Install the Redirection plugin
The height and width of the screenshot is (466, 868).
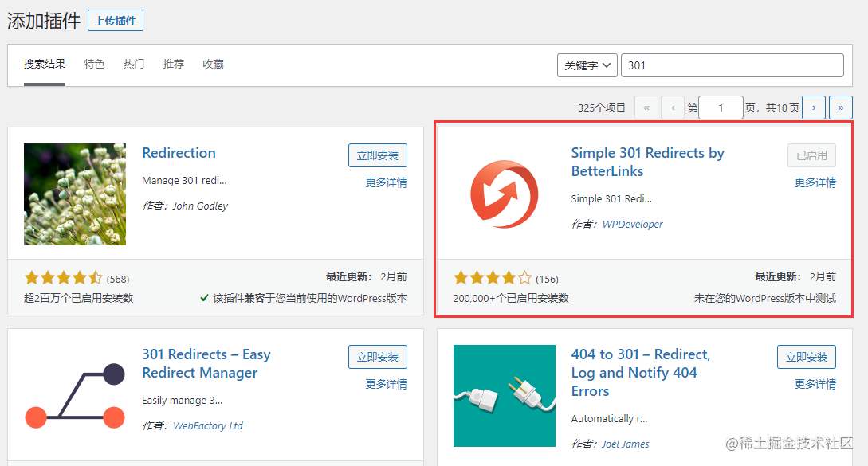pos(378,155)
